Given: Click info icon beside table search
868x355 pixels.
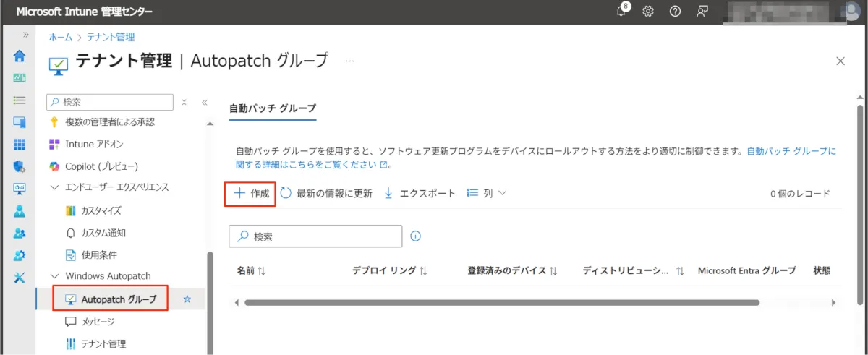Looking at the screenshot, I should (x=416, y=236).
